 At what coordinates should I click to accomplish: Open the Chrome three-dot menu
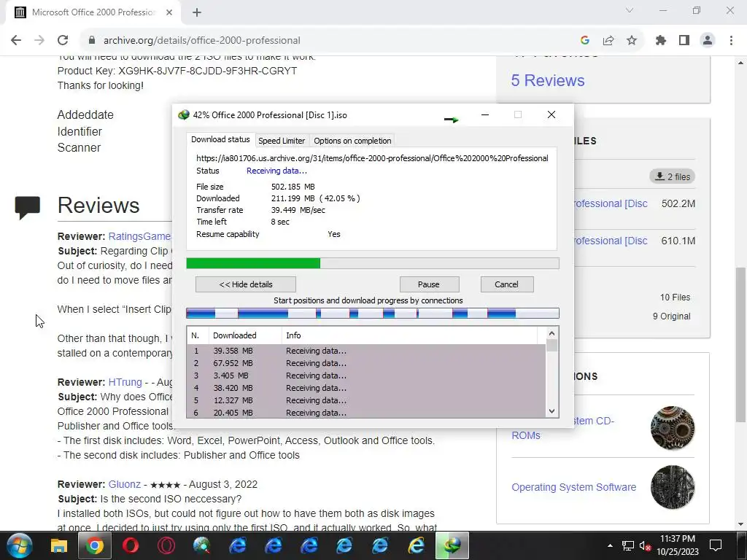[x=731, y=41]
